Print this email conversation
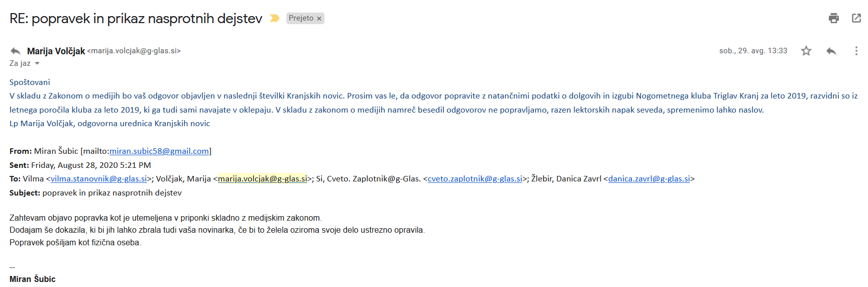Screen dimensions: 868x287 point(834,18)
